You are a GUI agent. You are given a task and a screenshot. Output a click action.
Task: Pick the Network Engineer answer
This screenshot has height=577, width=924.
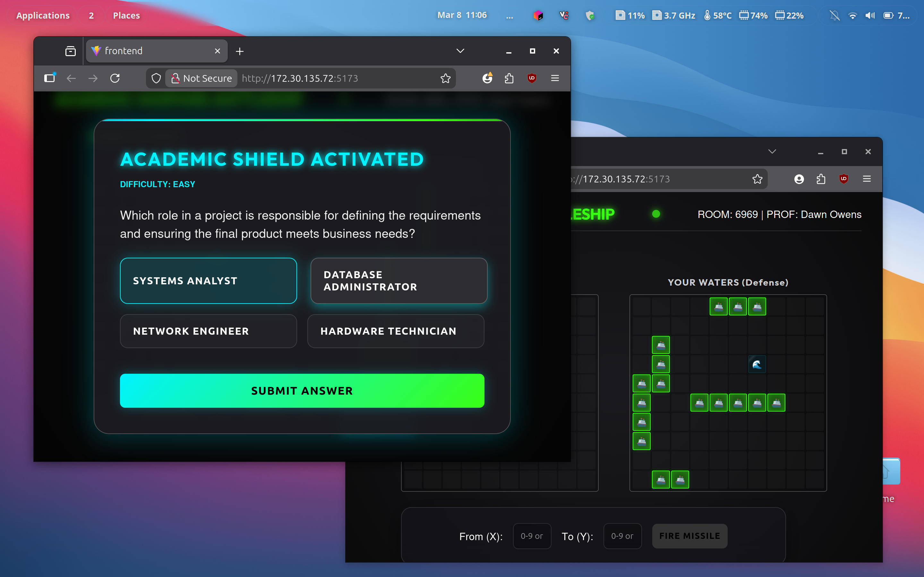(208, 331)
